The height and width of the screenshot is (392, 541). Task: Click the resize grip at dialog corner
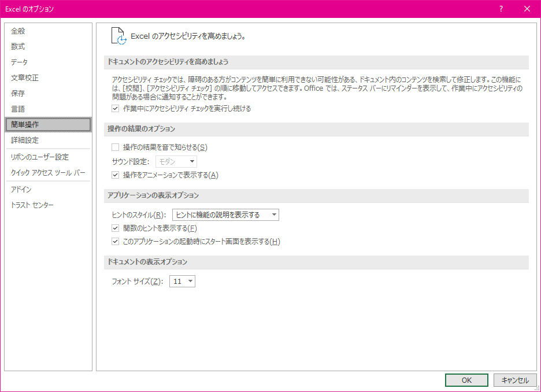[537, 388]
